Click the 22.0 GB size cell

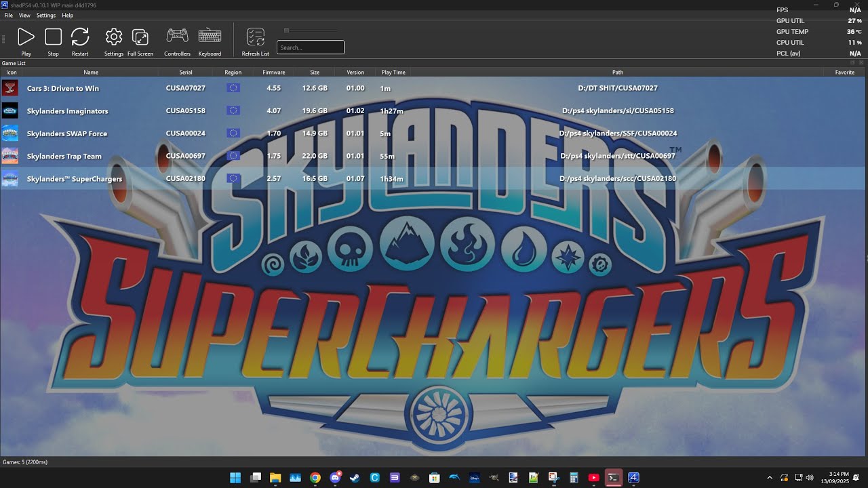click(315, 156)
